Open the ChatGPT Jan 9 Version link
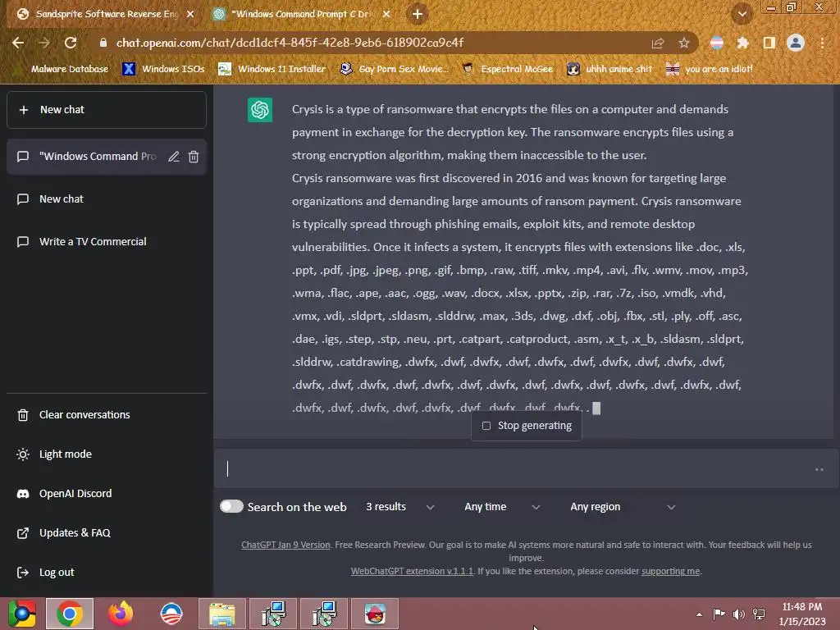Viewport: 840px width, 630px height. [285, 545]
